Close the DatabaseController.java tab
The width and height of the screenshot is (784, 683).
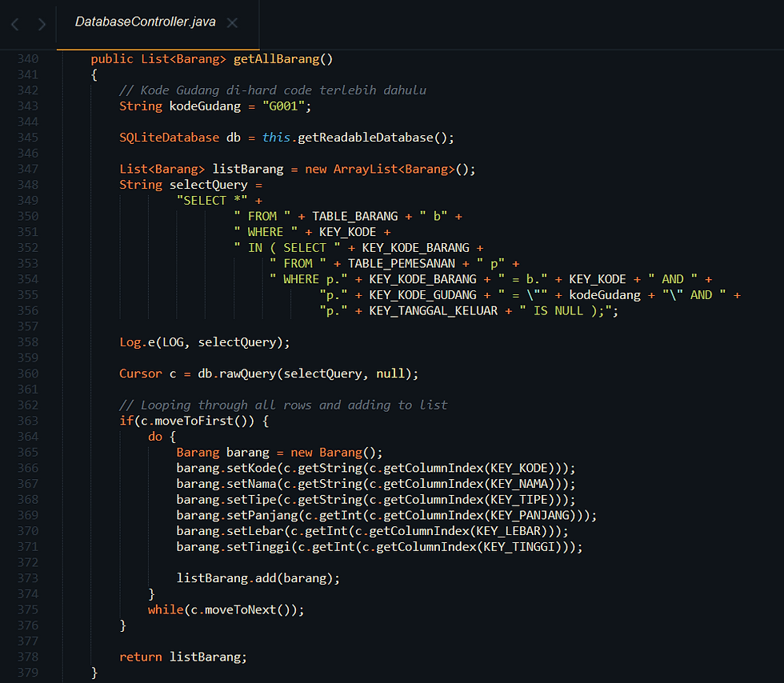(232, 23)
